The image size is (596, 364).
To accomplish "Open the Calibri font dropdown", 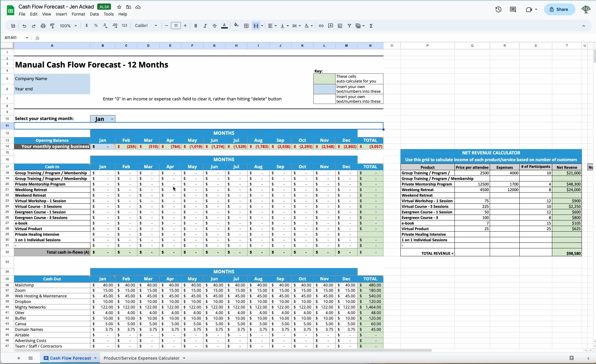I will point(145,26).
